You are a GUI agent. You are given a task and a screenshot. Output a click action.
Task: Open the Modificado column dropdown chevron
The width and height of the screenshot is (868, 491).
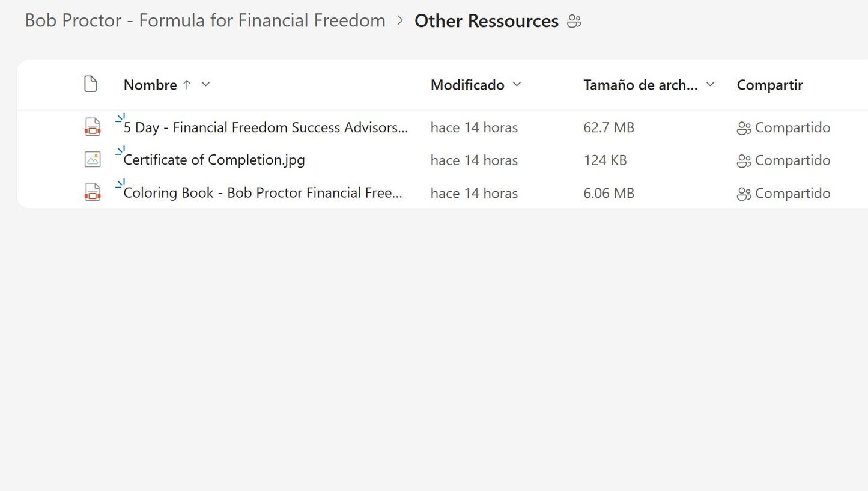tap(517, 84)
